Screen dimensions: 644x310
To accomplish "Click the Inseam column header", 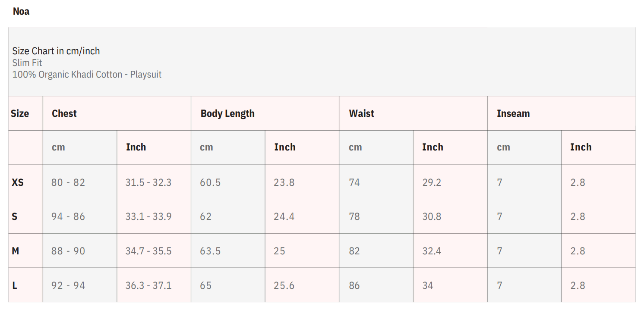I will point(513,113).
